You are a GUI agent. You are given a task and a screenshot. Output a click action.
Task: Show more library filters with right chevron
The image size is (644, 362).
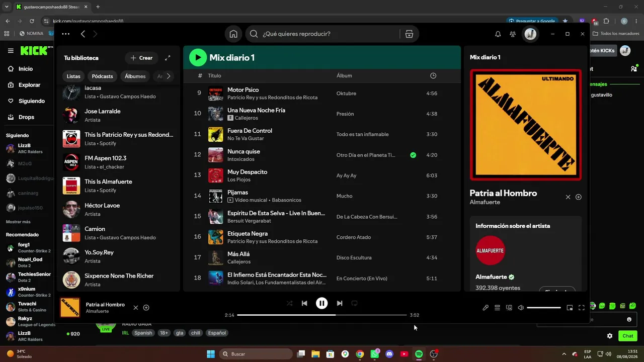169,76
